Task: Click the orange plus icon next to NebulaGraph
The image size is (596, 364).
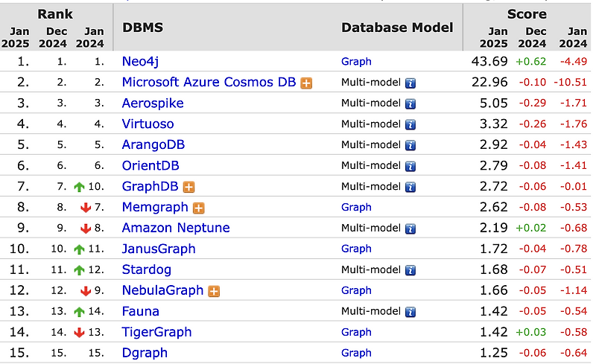Action: click(214, 291)
